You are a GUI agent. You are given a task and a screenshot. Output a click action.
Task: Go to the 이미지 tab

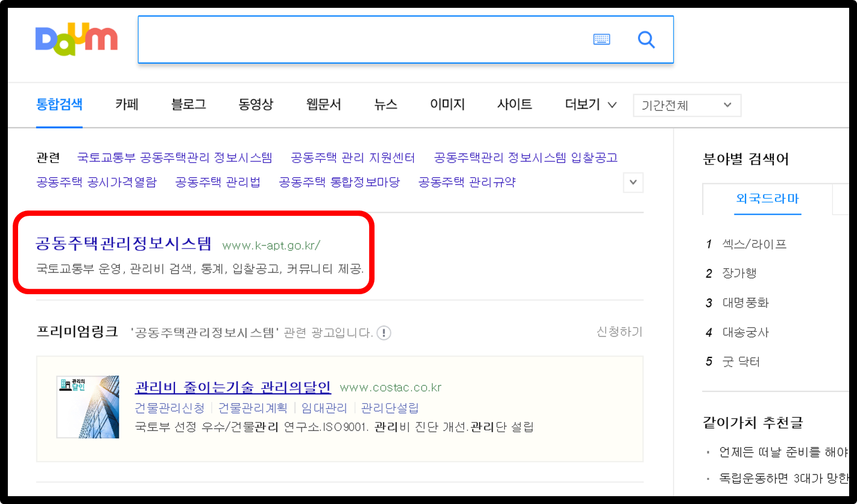point(447,104)
